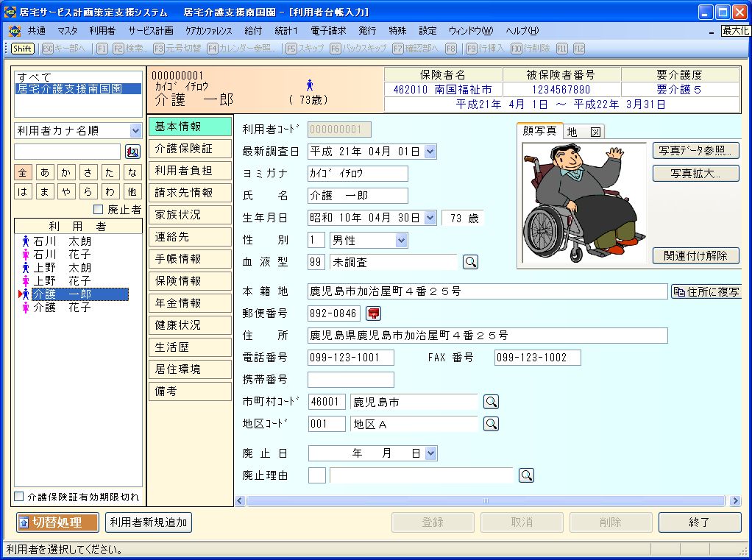Click the horizontal scrollbar below the form

click(486, 501)
